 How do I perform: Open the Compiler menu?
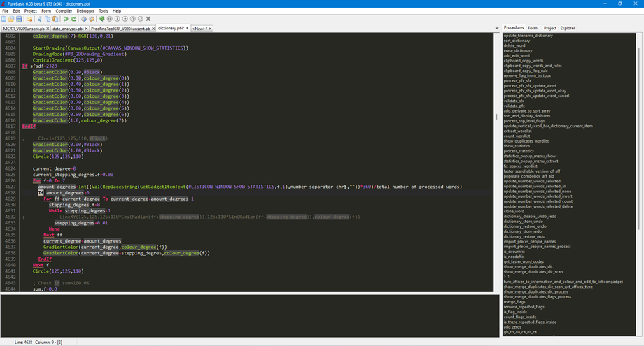click(x=64, y=11)
